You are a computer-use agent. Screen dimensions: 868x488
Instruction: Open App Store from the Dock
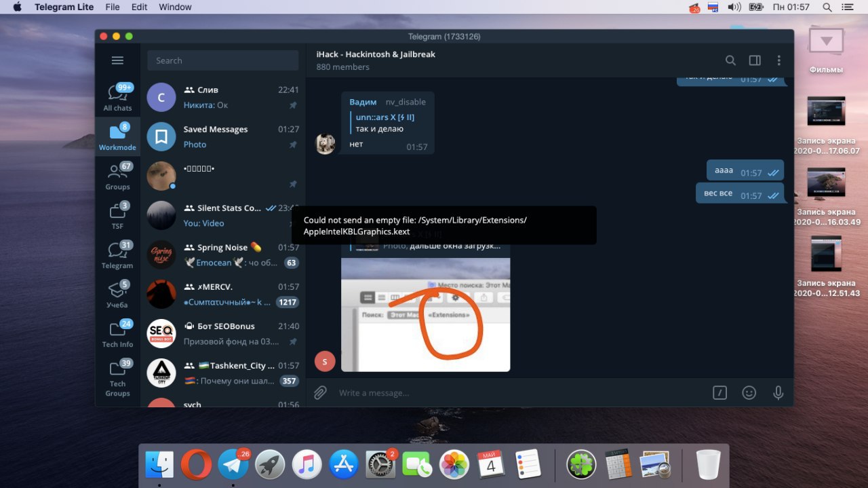pyautogui.click(x=344, y=465)
